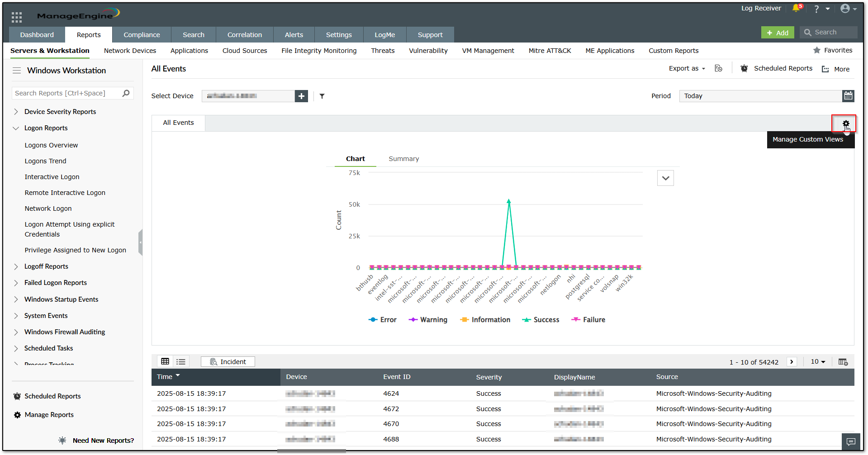Open the rows per page dropdown
Image resolution: width=868 pixels, height=455 pixels.
(818, 362)
